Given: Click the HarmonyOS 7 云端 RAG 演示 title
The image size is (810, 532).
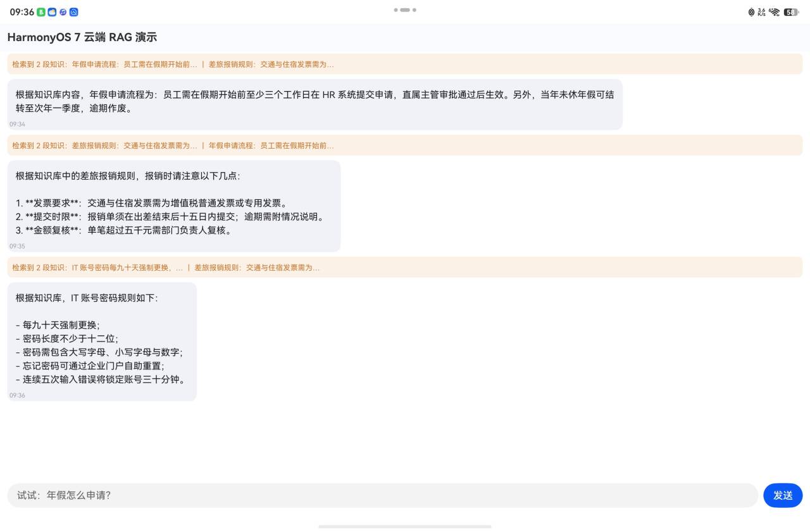Looking at the screenshot, I should click(x=82, y=37).
